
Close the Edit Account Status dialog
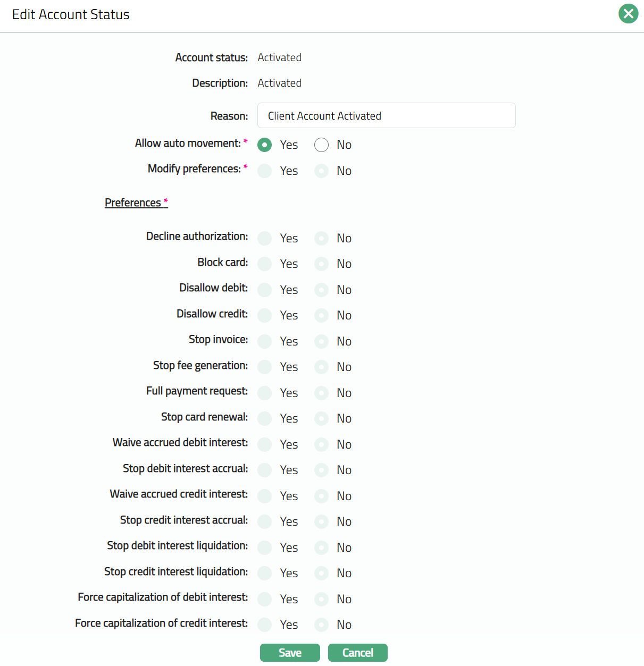tap(628, 14)
